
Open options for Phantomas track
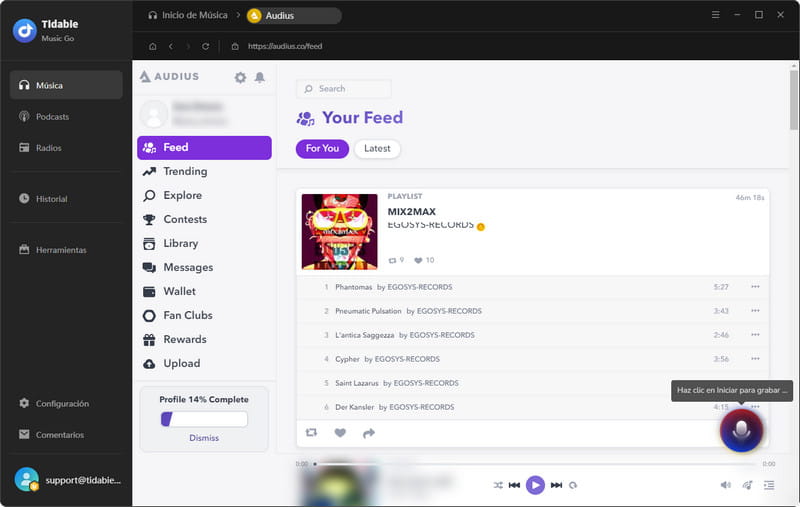[x=755, y=287]
